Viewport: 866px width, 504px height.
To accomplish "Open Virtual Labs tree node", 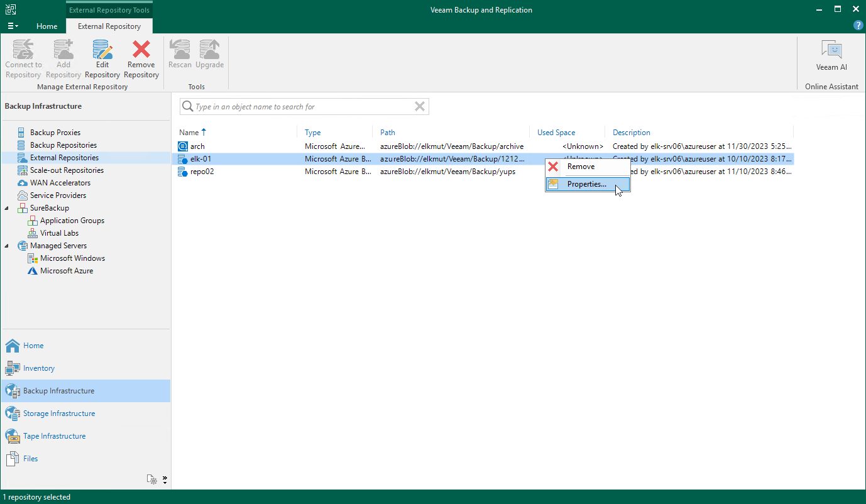I will [x=59, y=233].
